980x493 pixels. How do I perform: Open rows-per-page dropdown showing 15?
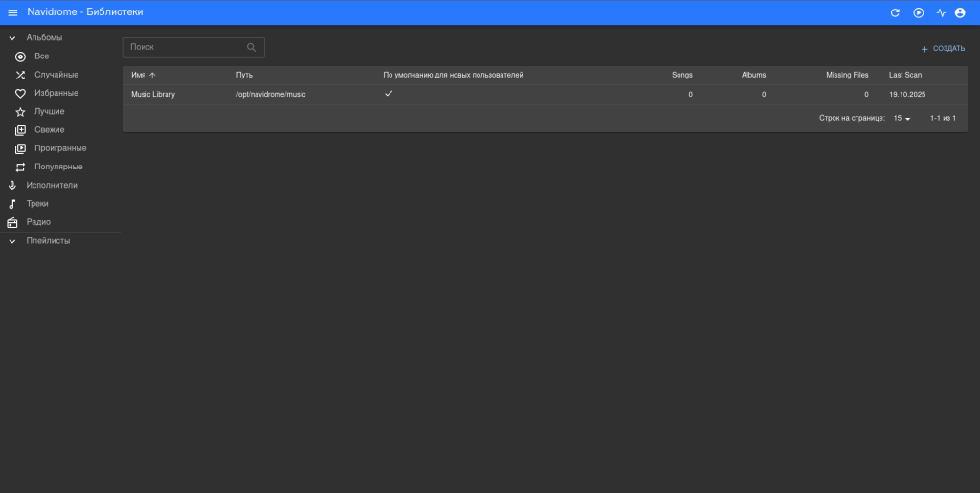(x=902, y=119)
